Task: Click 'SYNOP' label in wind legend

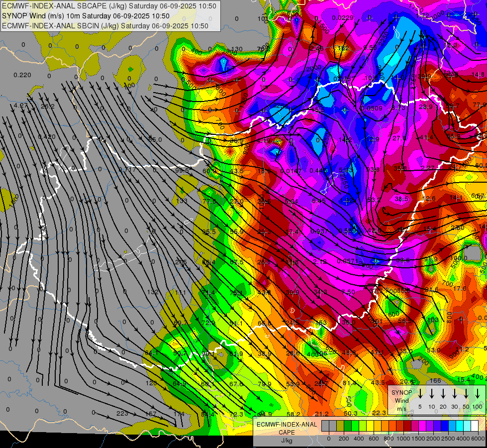Action: (401, 392)
